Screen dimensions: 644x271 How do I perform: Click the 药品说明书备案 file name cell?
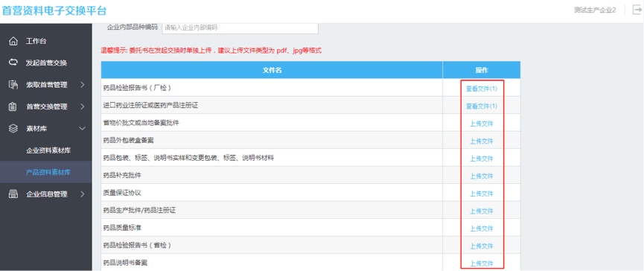[x=272, y=262]
